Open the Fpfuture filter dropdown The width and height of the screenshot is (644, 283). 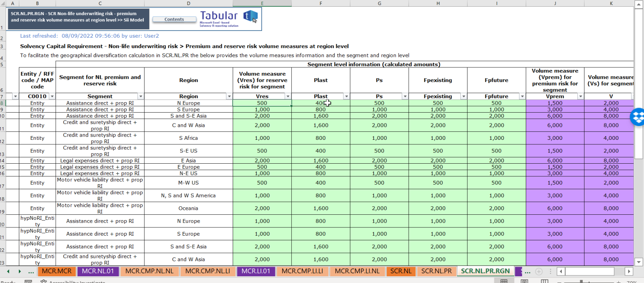522,96
